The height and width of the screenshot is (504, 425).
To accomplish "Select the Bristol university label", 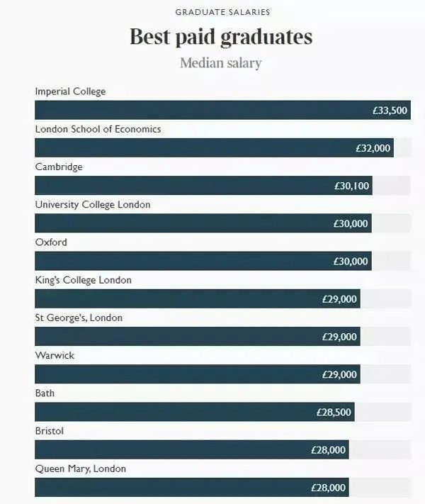I will pos(50,430).
